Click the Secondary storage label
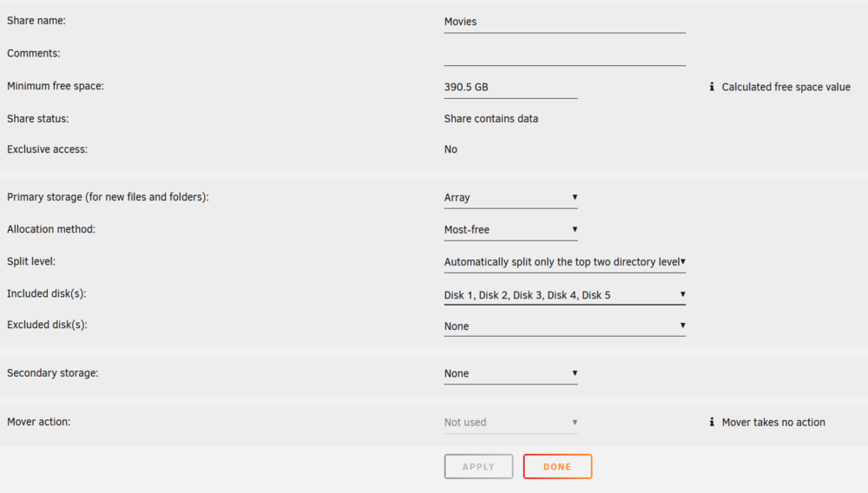868x493 pixels. pos(53,373)
